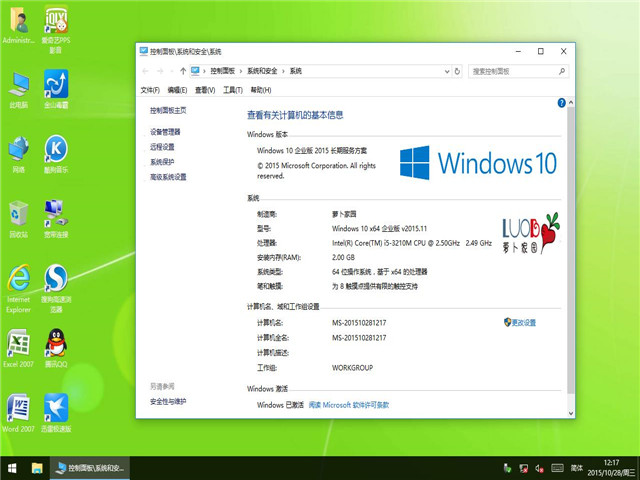Click the LUOB radish OEM logo

(531, 233)
